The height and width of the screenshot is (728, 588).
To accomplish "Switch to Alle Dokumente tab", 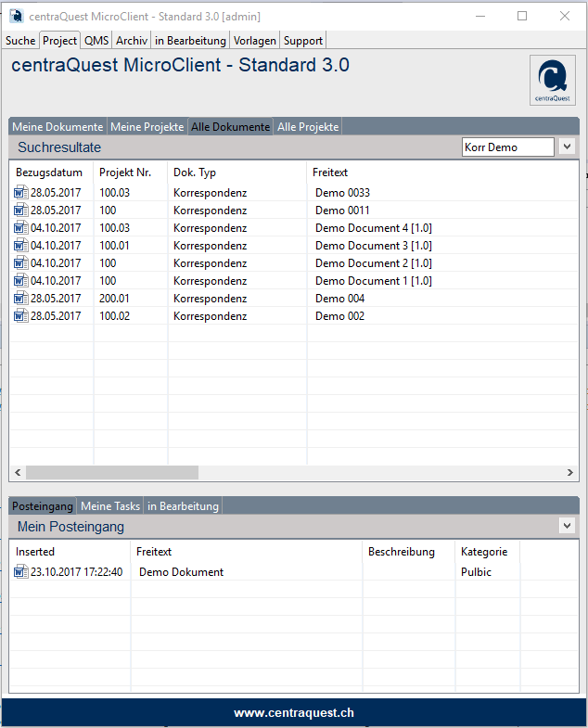I will [230, 127].
